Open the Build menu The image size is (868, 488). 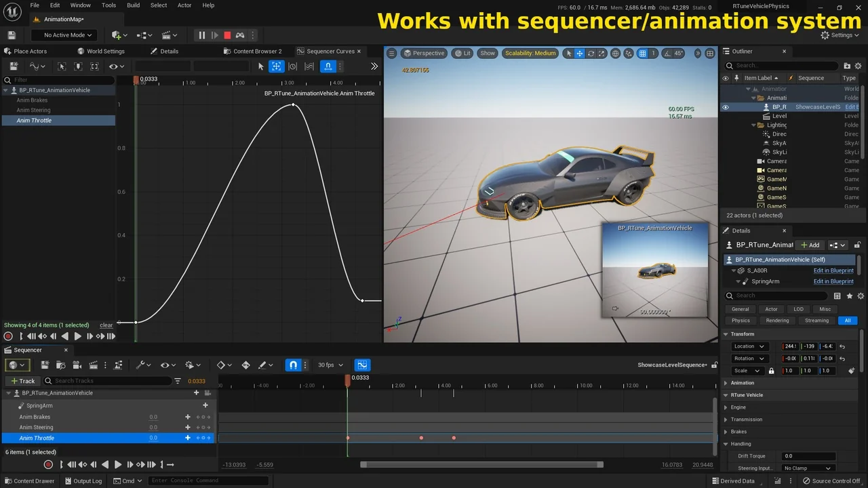(x=133, y=5)
